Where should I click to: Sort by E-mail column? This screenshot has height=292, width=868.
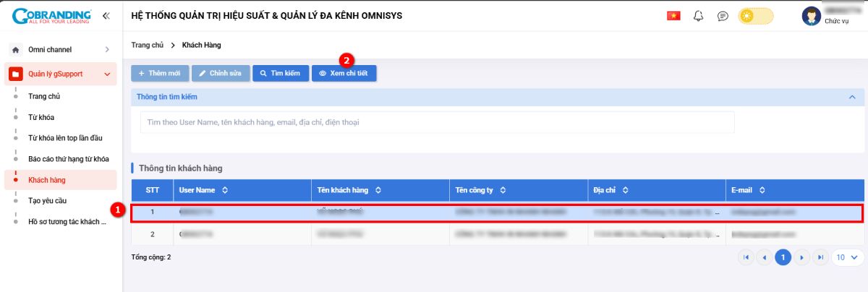(x=762, y=190)
